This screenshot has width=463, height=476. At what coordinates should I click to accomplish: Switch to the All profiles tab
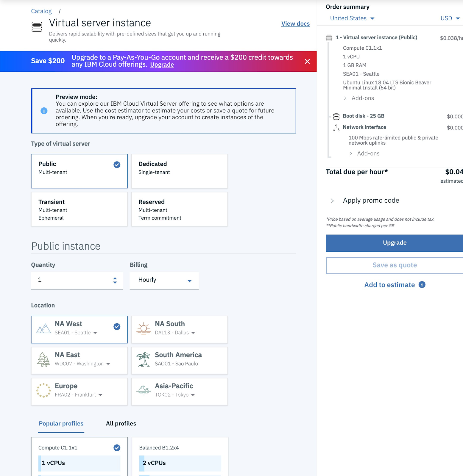coord(121,424)
